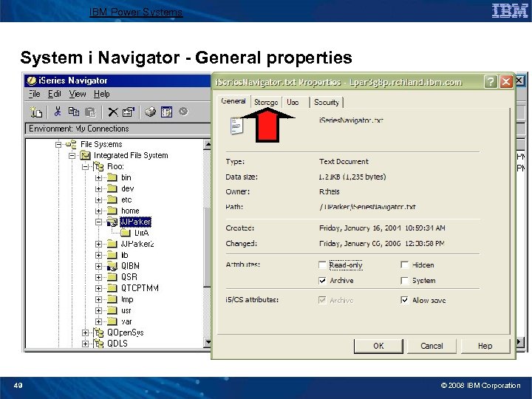This screenshot has width=532, height=399.
Task: Open the View menu
Action: pyautogui.click(x=78, y=94)
